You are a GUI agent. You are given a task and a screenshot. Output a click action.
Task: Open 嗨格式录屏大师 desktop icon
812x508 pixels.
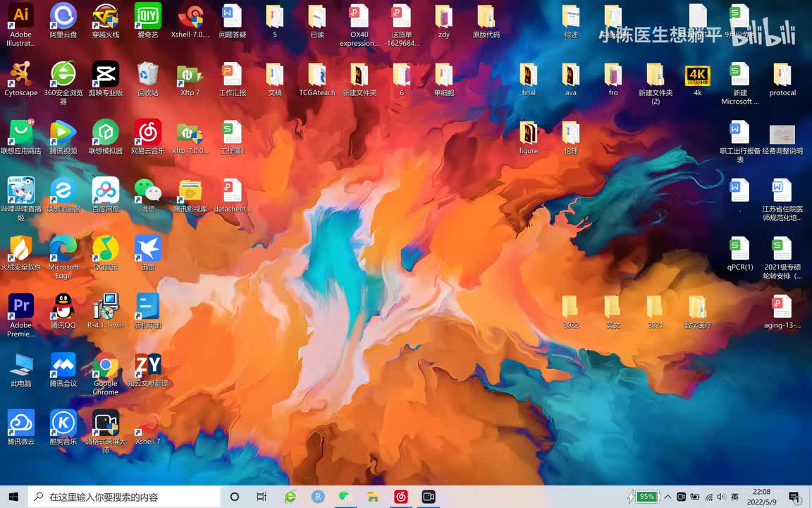[x=106, y=431]
